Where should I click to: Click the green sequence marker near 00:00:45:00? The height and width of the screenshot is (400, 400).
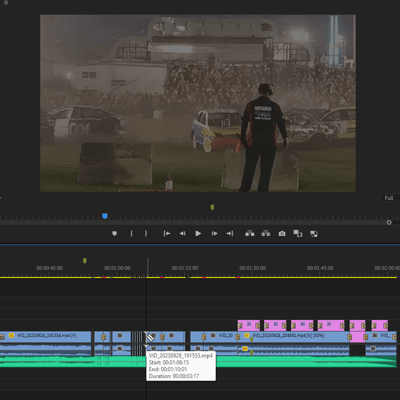click(85, 260)
